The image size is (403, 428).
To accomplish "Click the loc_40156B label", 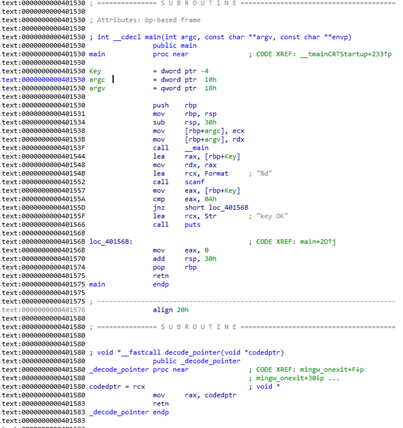I will click(x=111, y=242).
